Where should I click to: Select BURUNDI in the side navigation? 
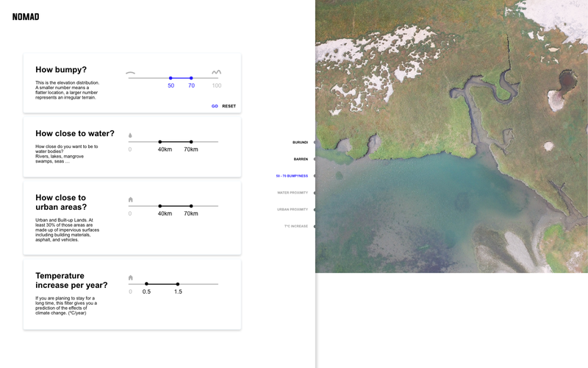click(x=300, y=142)
